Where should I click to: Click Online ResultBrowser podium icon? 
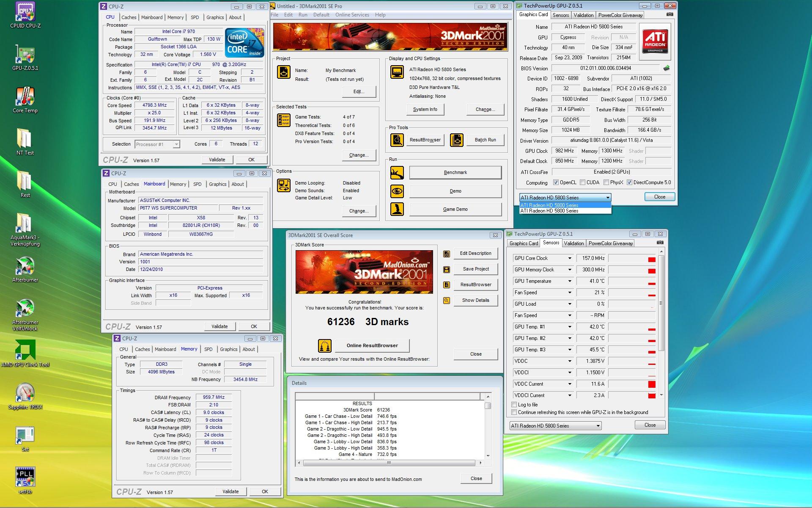coord(324,346)
